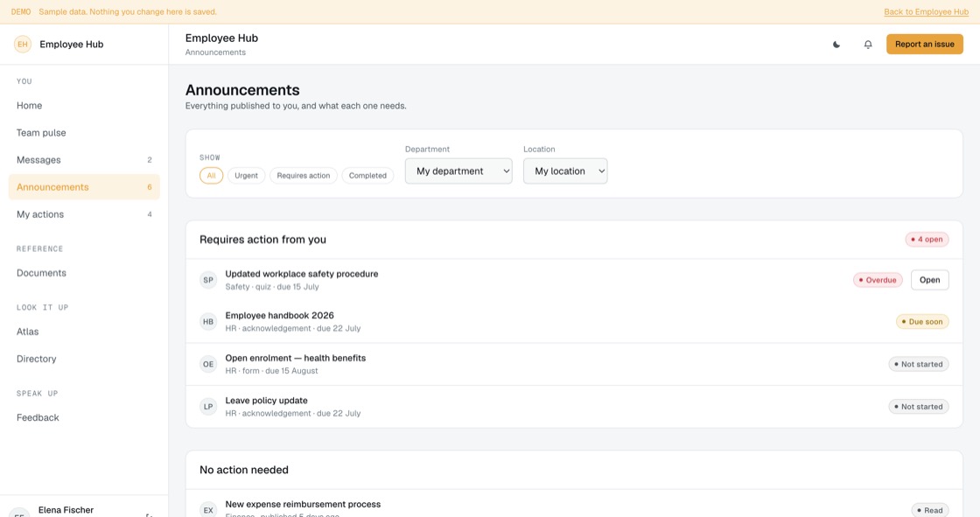Click the OE avatar for Open enrolment
Image resolution: width=980 pixels, height=517 pixels.
coord(208,364)
